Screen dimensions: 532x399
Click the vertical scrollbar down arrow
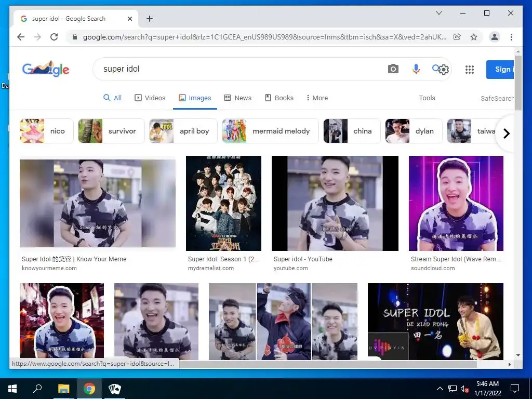(x=518, y=355)
